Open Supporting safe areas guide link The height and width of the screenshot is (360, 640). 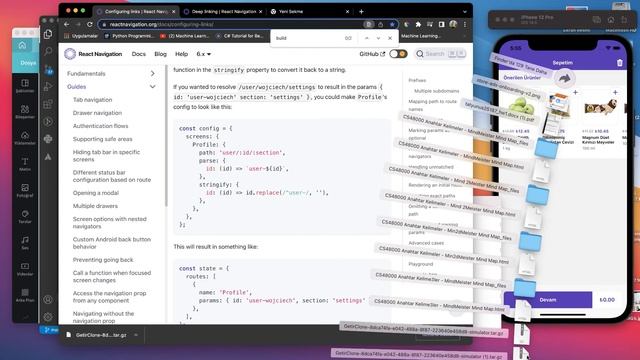[102, 139]
